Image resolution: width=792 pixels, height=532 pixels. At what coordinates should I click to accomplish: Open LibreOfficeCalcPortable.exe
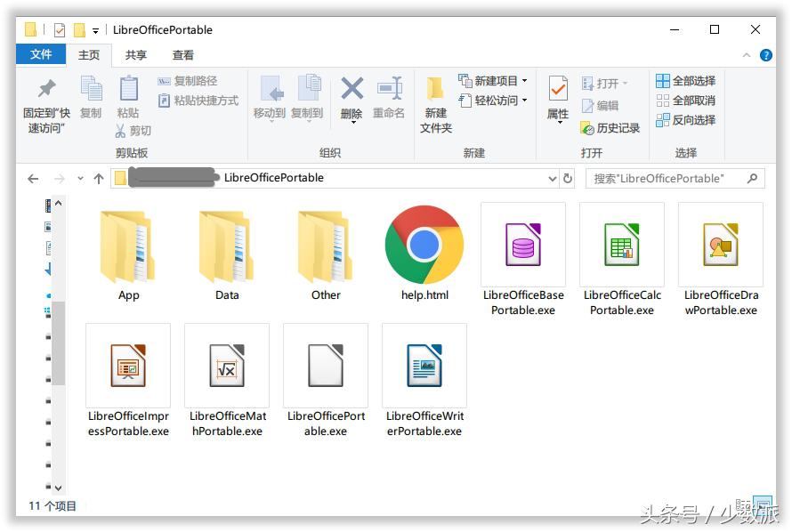pyautogui.click(x=621, y=246)
